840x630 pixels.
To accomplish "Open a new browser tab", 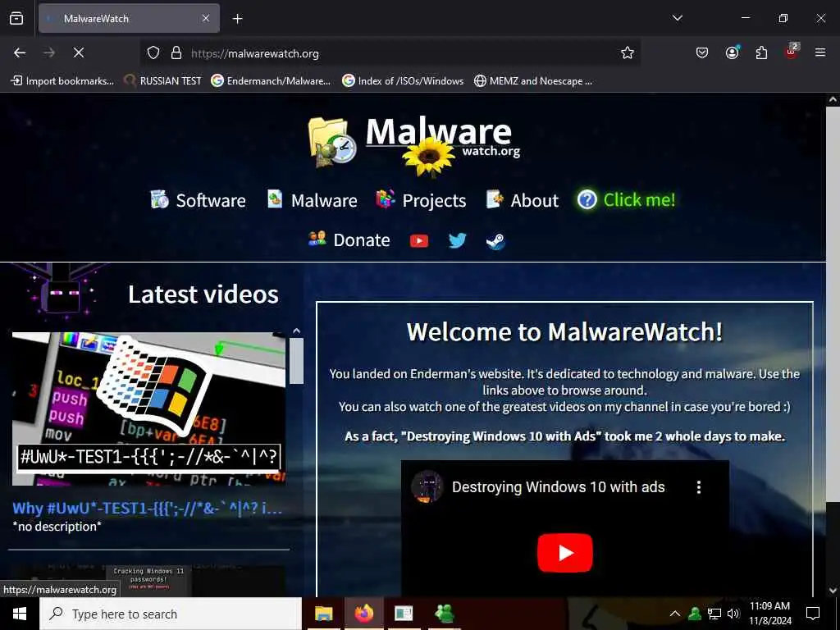I will [x=238, y=19].
